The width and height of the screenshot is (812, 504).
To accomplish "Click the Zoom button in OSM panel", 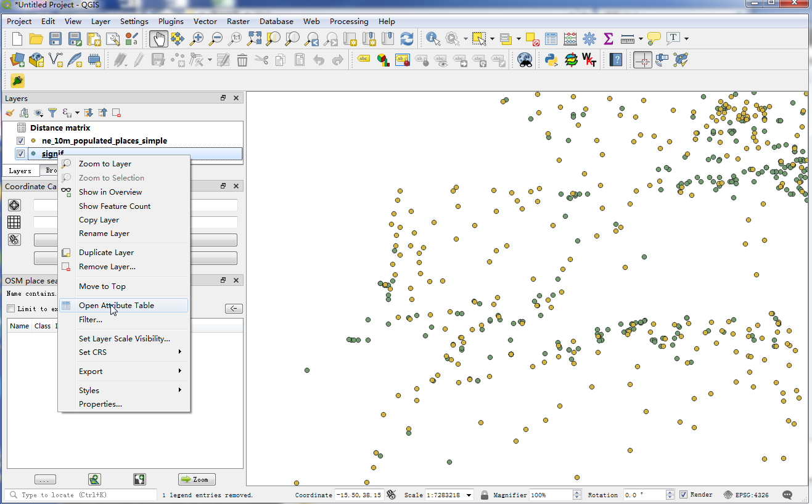I will click(197, 479).
